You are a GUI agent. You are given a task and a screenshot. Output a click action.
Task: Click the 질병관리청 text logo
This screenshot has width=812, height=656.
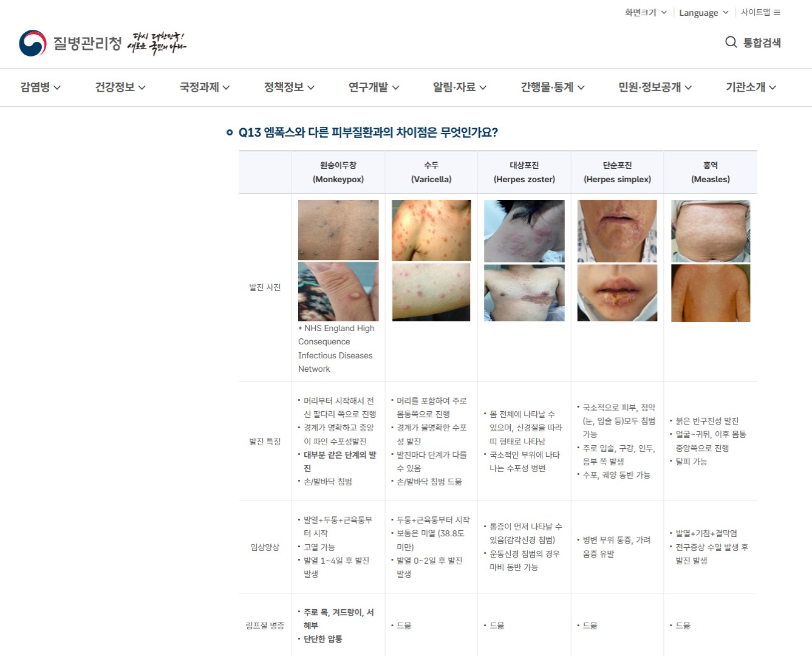tap(87, 43)
